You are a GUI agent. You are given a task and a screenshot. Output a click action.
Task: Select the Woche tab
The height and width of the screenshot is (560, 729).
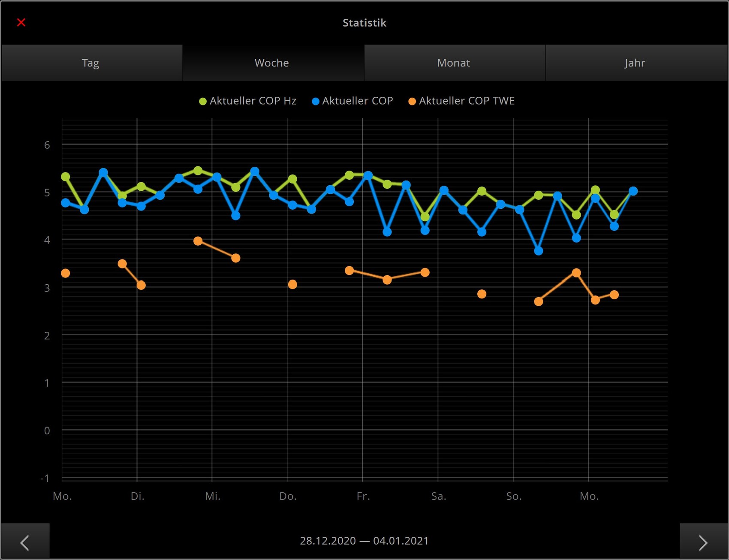pyautogui.click(x=272, y=63)
